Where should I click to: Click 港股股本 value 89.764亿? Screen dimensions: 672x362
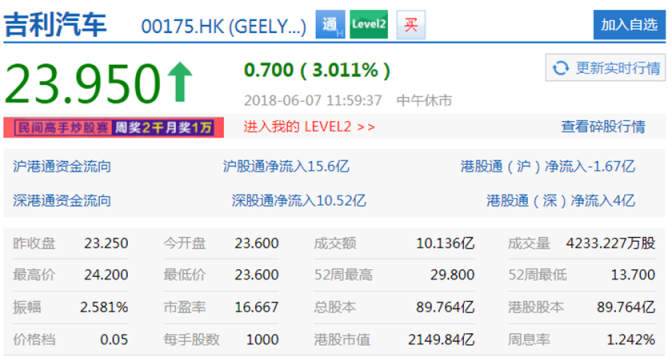626,307
